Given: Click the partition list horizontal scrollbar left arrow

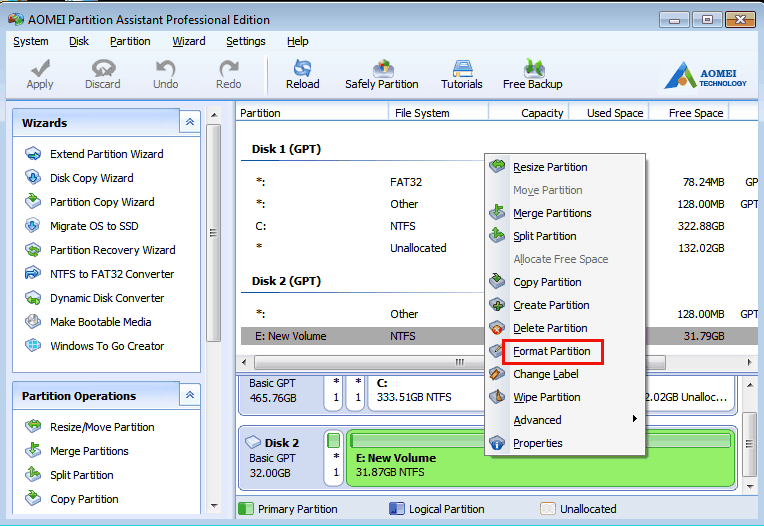Looking at the screenshot, I should pyautogui.click(x=244, y=362).
